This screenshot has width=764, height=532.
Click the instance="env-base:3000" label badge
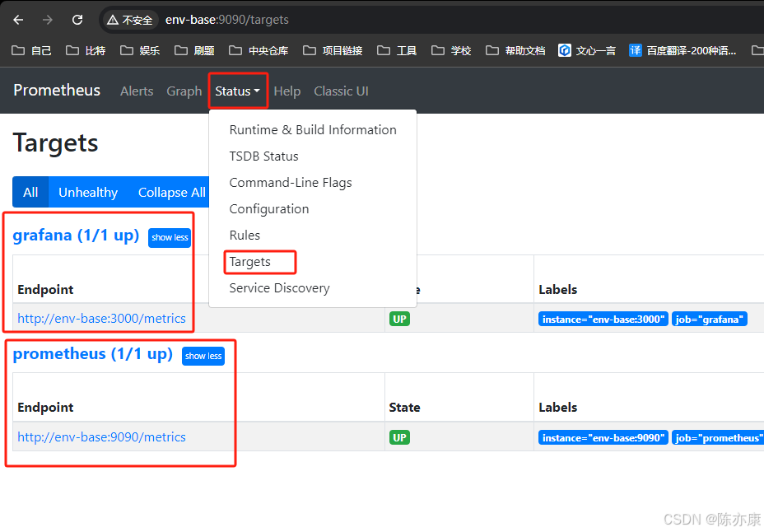[x=603, y=319]
